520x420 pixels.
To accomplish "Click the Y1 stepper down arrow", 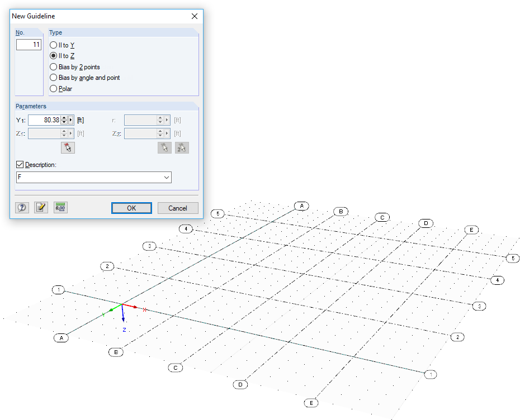I will point(63,122).
